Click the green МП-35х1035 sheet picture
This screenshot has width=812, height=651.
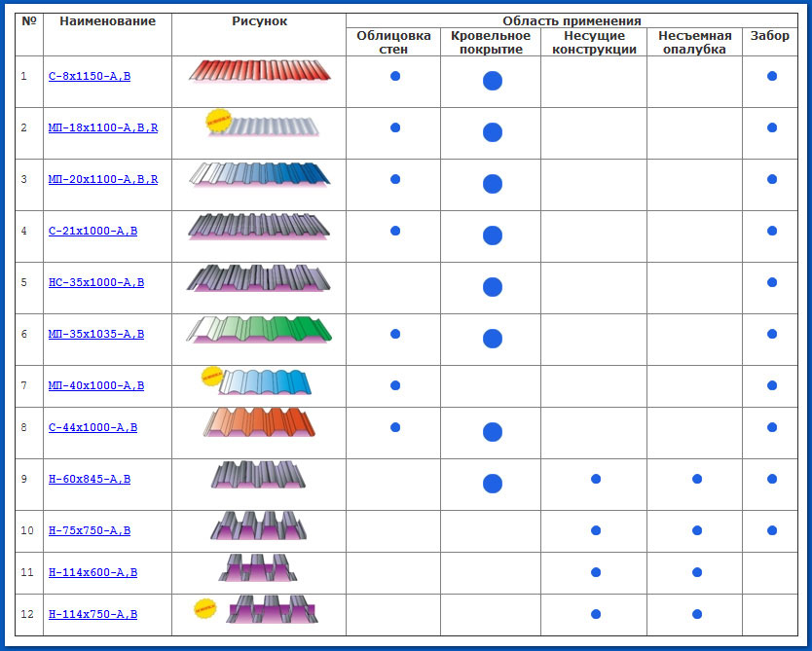pos(259,330)
